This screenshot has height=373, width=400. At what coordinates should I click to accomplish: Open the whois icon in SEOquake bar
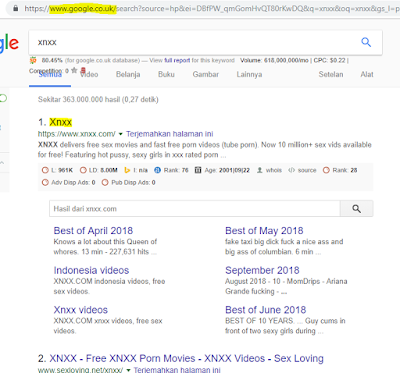tap(260, 170)
